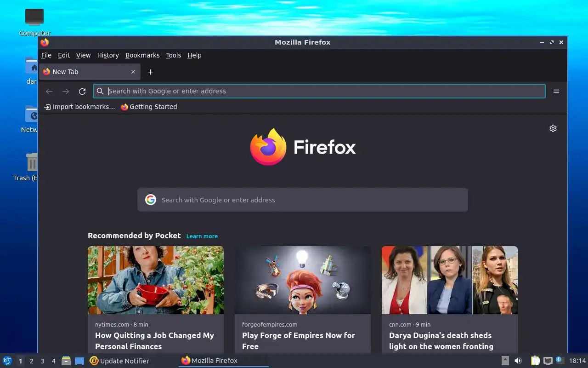Open the Getting Started bookmark
The image size is (588, 368).
coord(149,107)
